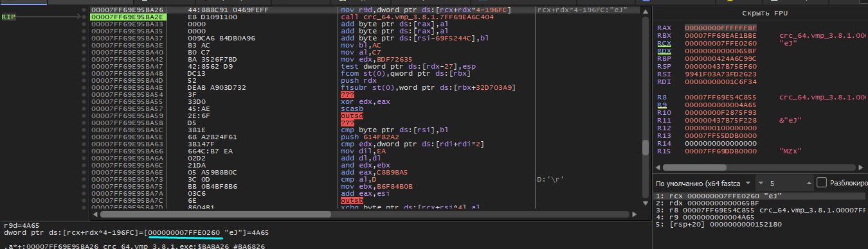Toggle the Разблокиро checkbox

coord(821,183)
